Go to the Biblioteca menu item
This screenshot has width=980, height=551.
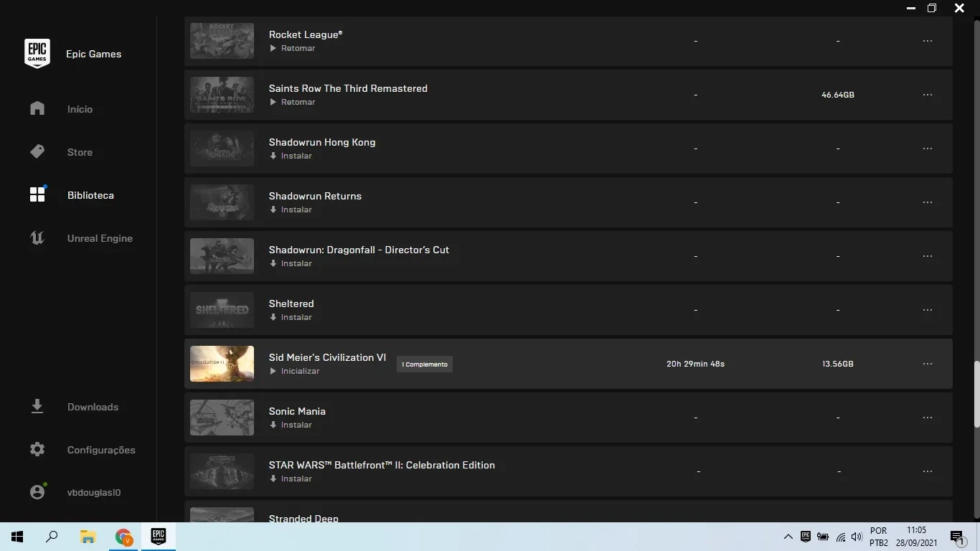(x=90, y=195)
